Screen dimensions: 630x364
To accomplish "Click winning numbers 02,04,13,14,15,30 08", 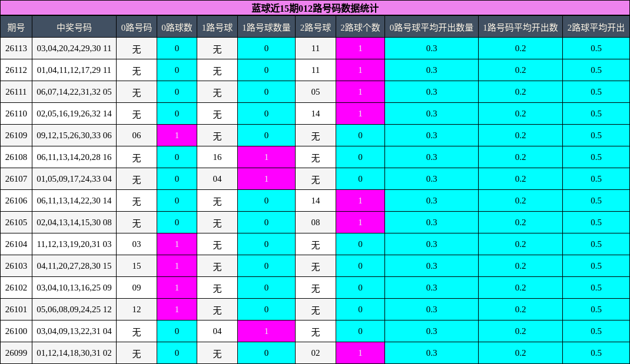I will 74,222.
